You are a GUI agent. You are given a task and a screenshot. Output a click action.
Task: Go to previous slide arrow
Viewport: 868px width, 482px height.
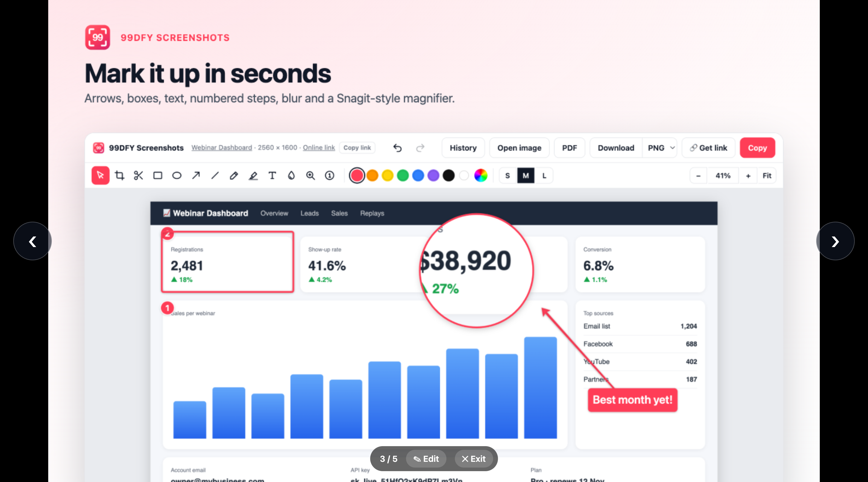[x=32, y=241]
